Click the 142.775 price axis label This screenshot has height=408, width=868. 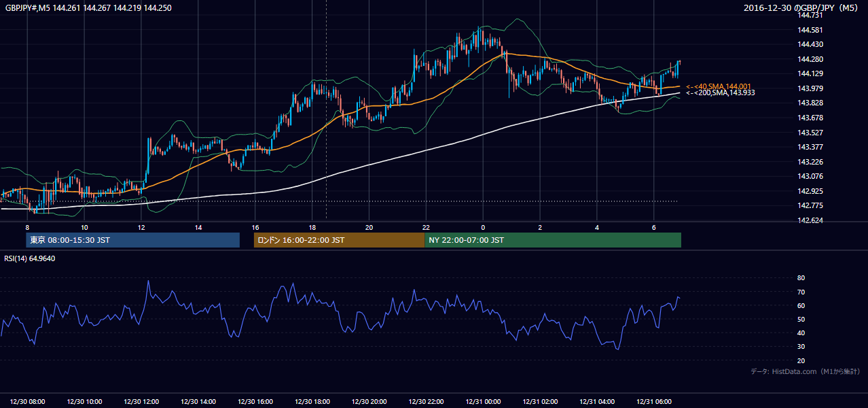click(811, 205)
